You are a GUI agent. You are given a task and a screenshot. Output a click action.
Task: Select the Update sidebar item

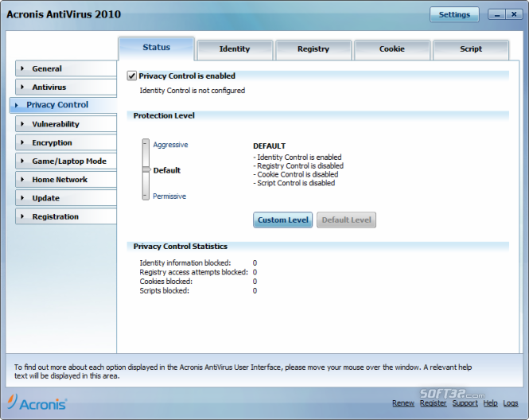click(66, 198)
